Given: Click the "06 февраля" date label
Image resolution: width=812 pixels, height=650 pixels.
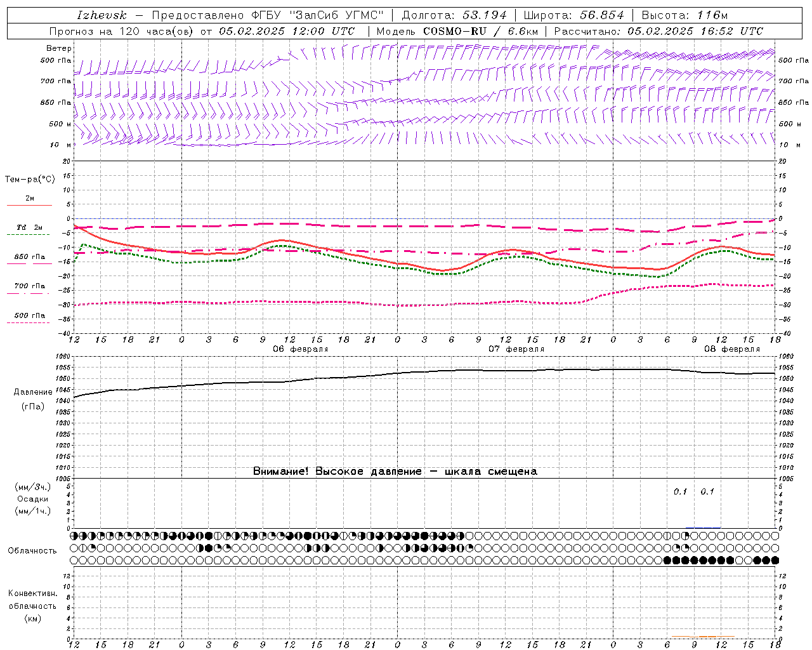Looking at the screenshot, I should coord(301,349).
